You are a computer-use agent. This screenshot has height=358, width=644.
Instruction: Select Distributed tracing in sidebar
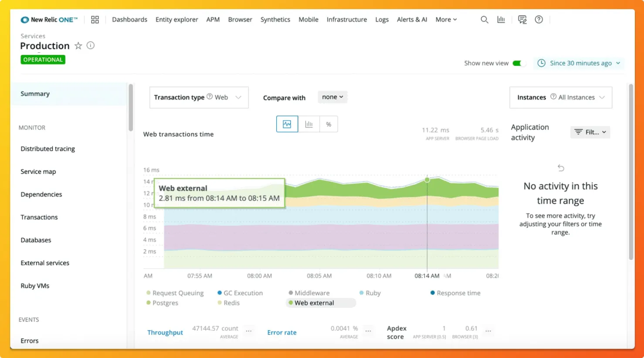(47, 149)
